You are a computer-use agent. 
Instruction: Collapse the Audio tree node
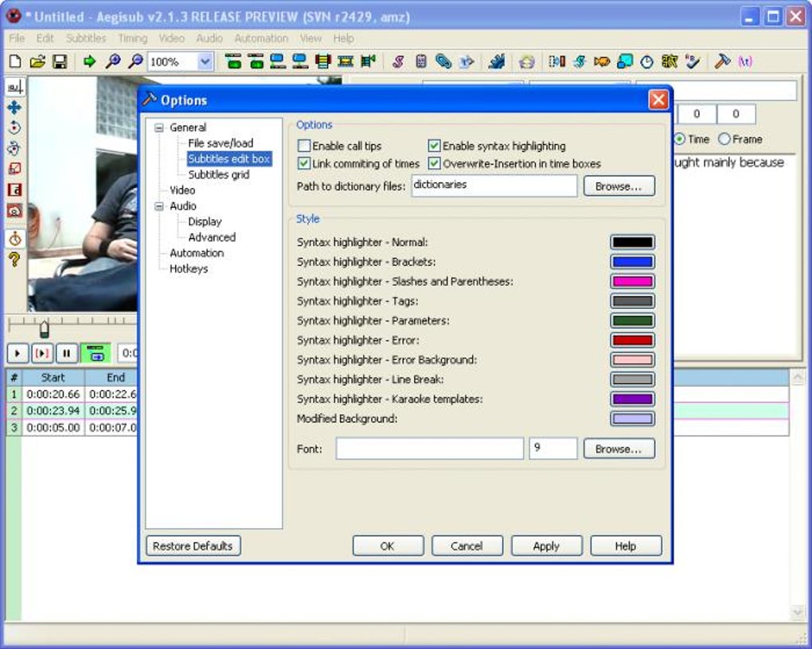tap(159, 206)
